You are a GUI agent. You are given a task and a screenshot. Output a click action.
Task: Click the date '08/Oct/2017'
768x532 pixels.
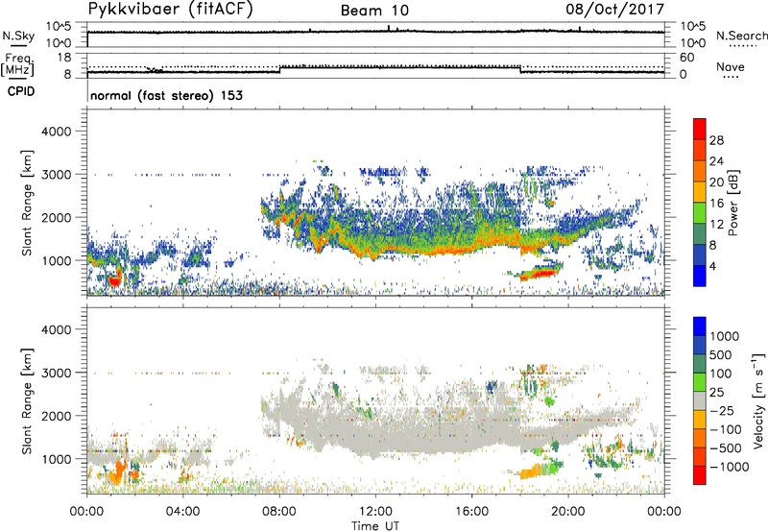pos(615,10)
